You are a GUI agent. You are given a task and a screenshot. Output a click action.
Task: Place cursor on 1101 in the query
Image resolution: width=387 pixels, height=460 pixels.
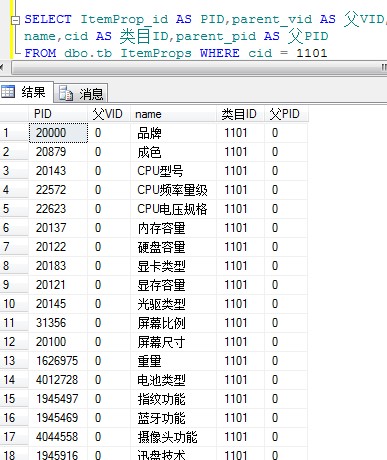pyautogui.click(x=312, y=53)
